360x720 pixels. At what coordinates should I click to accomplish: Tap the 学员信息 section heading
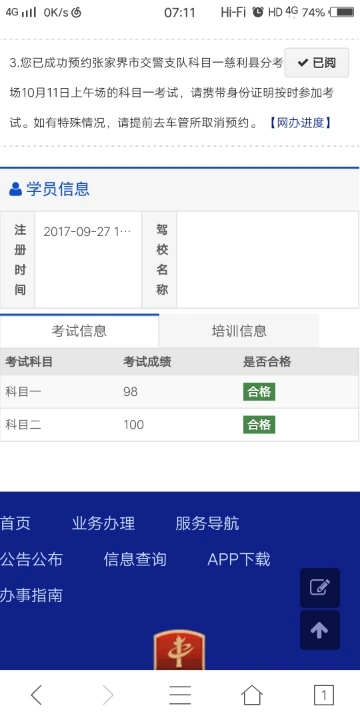click(x=58, y=189)
